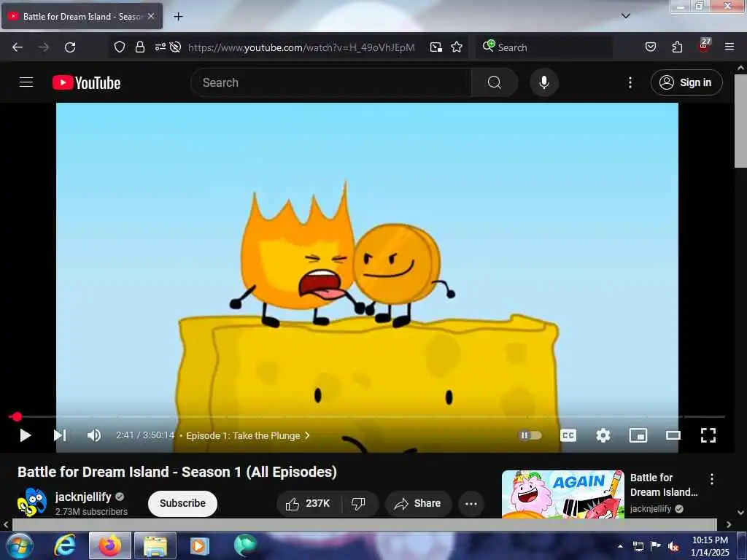Mute the video volume
The width and height of the screenshot is (747, 560).
click(94, 435)
